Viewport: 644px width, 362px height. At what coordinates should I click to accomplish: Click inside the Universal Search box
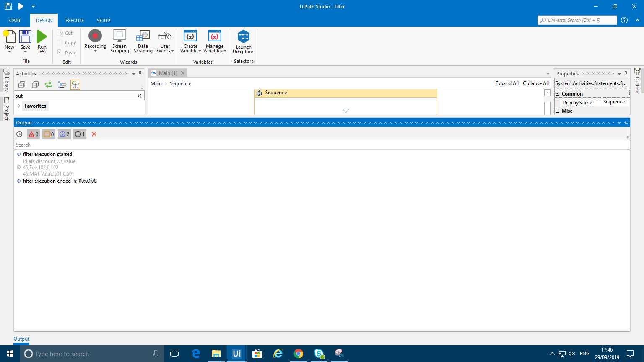577,20
